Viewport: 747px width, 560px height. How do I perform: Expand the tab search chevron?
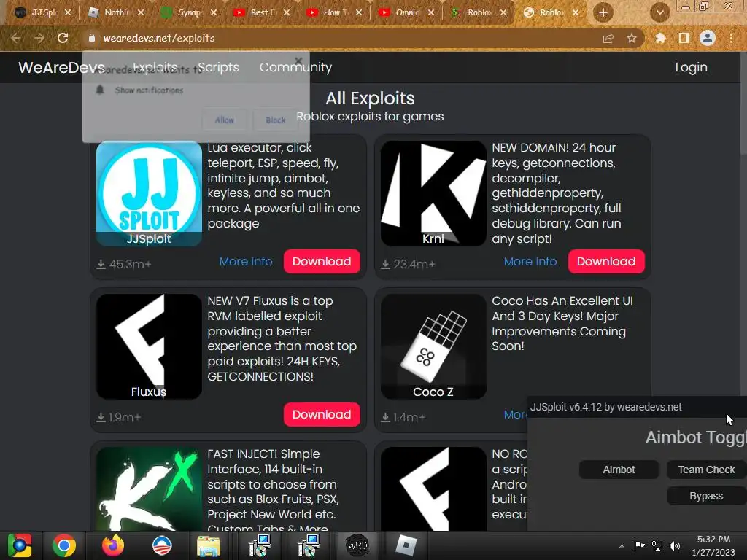pos(659,12)
